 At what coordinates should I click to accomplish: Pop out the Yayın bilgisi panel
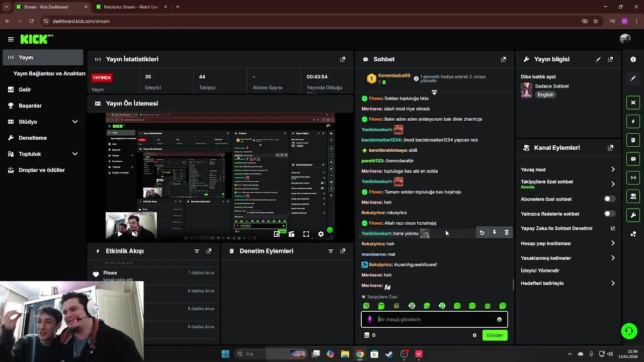pyautogui.click(x=610, y=59)
